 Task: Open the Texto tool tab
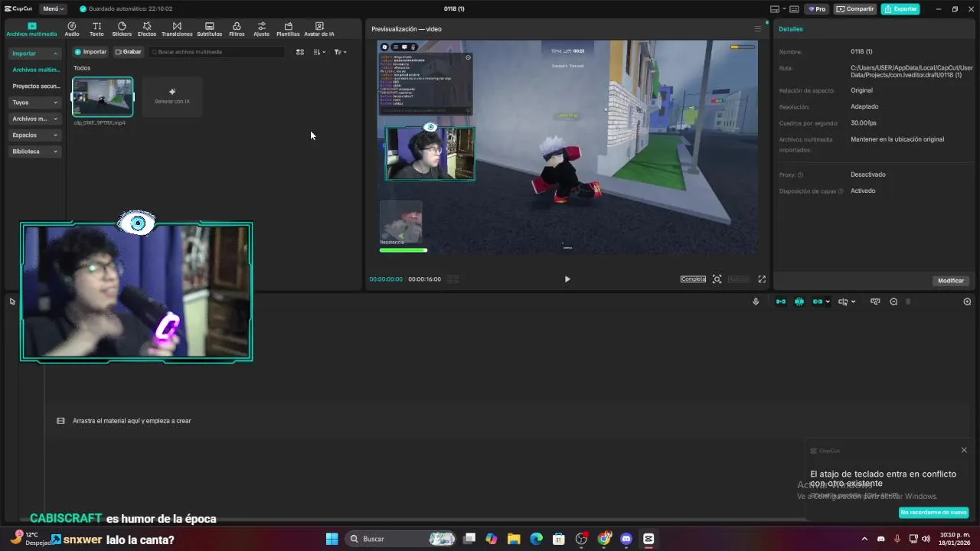point(96,29)
